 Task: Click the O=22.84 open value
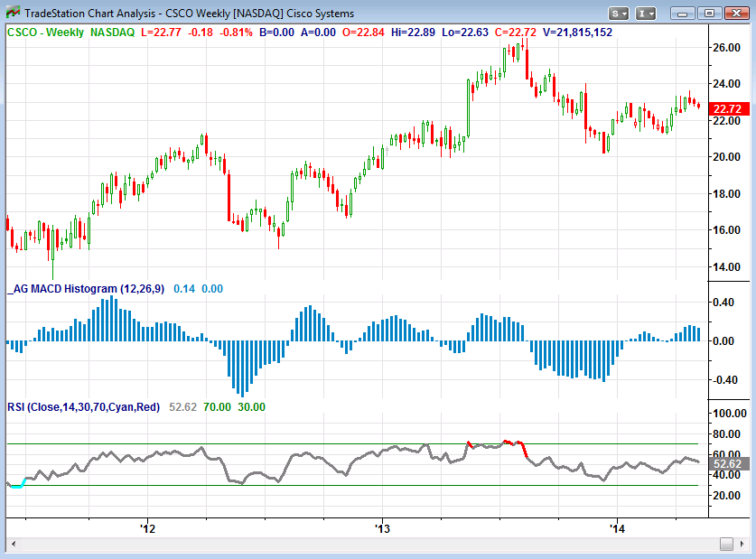tap(363, 33)
